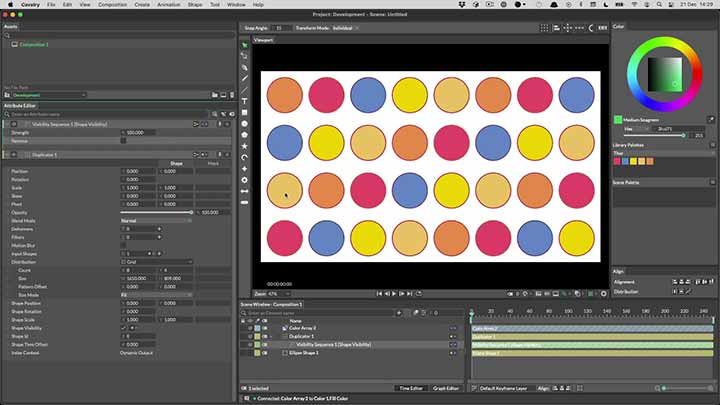Open Blend Mode Normal dropdown
720x405 pixels.
pos(156,221)
